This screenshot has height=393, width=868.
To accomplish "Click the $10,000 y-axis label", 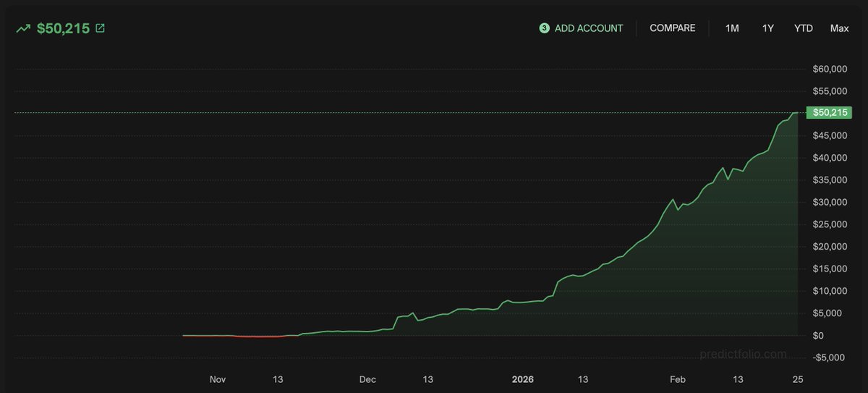I will pos(830,291).
